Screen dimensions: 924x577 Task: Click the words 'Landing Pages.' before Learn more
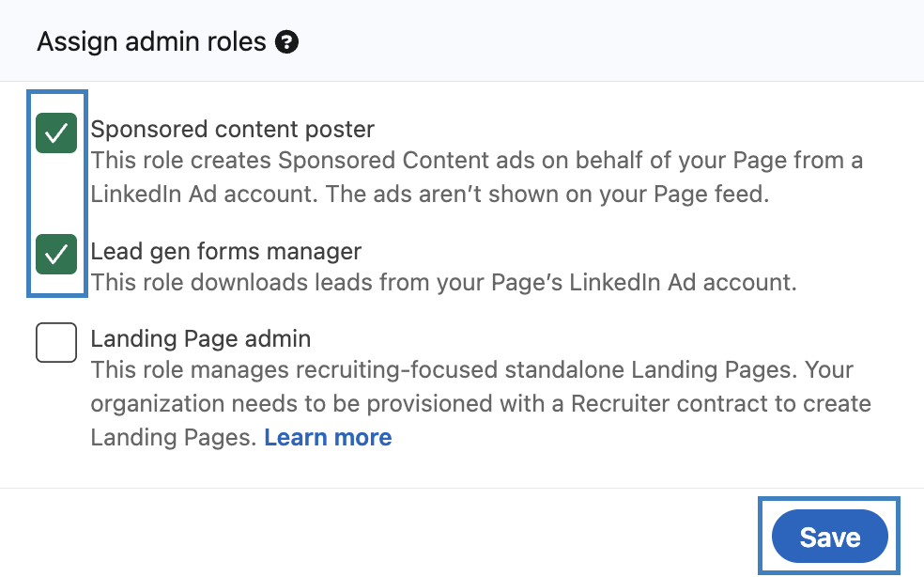(173, 437)
